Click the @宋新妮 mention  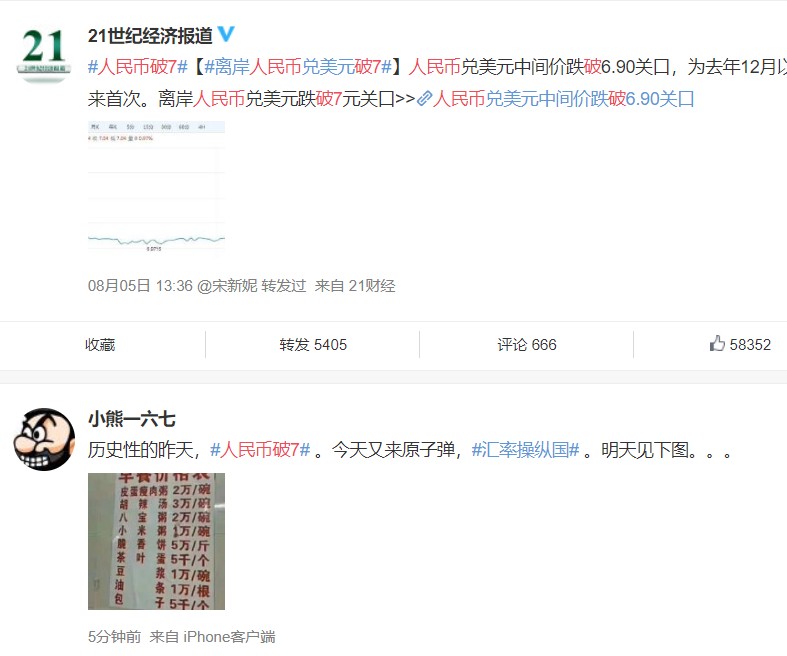(x=227, y=286)
